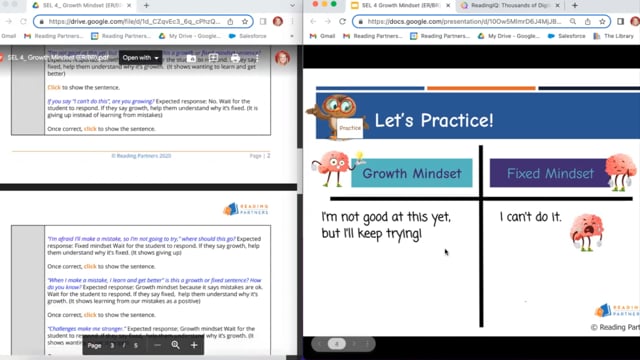Screen dimensions: 640x360
Task: Go back in right Chrome window
Action: click(x=313, y=22)
